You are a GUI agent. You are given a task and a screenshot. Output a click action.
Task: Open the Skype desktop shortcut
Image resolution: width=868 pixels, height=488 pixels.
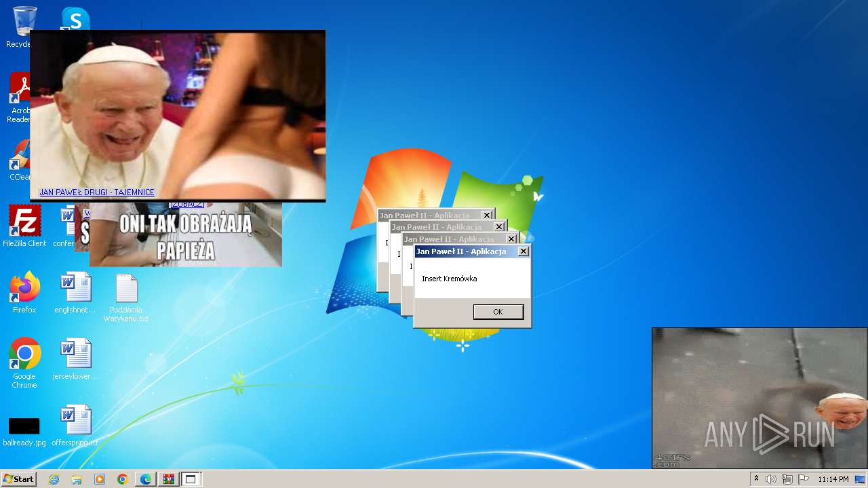tap(75, 18)
